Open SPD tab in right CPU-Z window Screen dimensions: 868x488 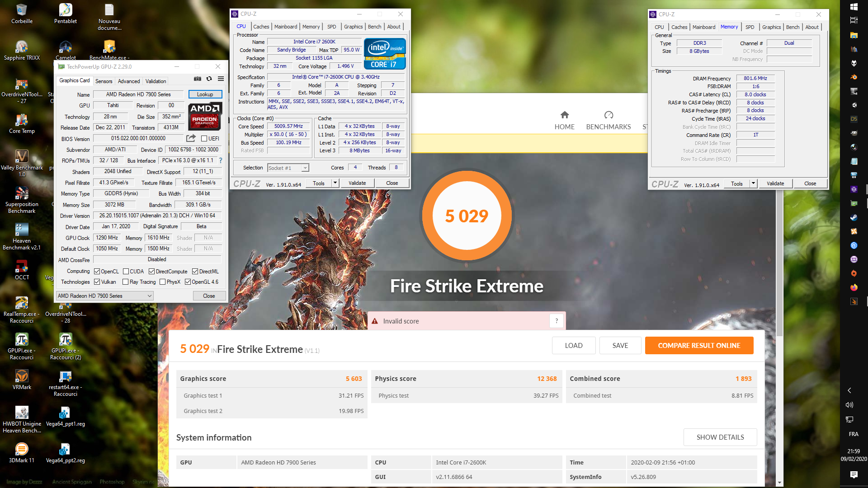pos(750,27)
